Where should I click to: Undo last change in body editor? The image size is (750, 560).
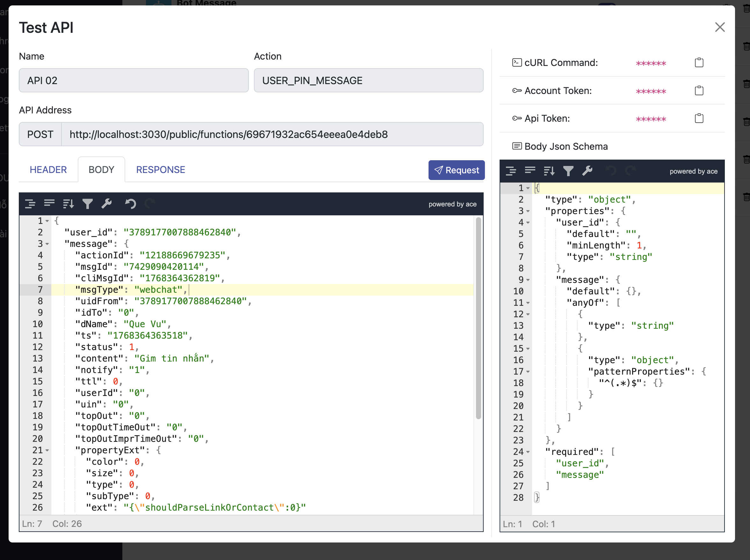pyautogui.click(x=130, y=204)
